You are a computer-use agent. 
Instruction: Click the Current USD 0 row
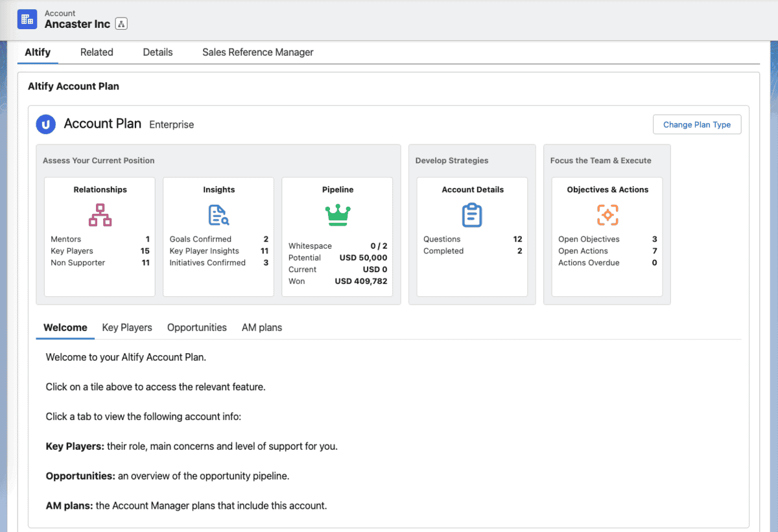point(338,270)
